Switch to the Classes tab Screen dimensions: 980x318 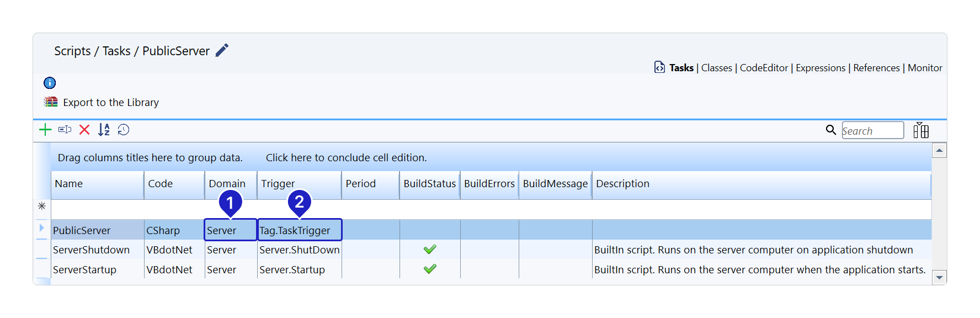click(716, 68)
